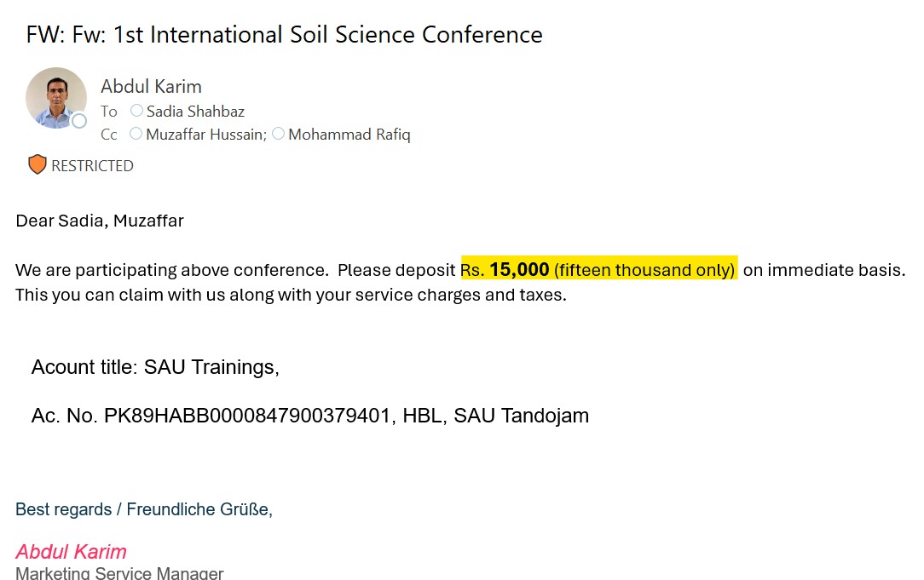The image size is (924, 580).
Task: Click Abdul Karim's profile photo
Action: [54, 96]
